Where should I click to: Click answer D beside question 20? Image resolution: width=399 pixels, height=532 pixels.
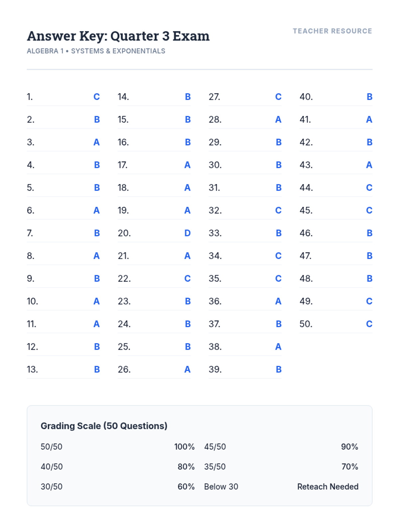(x=188, y=233)
